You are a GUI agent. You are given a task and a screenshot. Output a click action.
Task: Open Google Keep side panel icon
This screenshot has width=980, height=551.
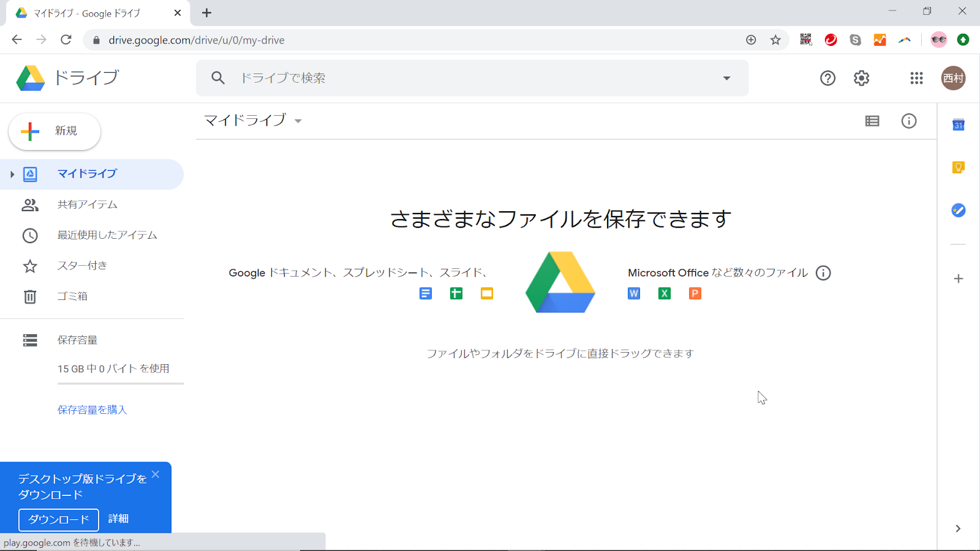pos(959,167)
